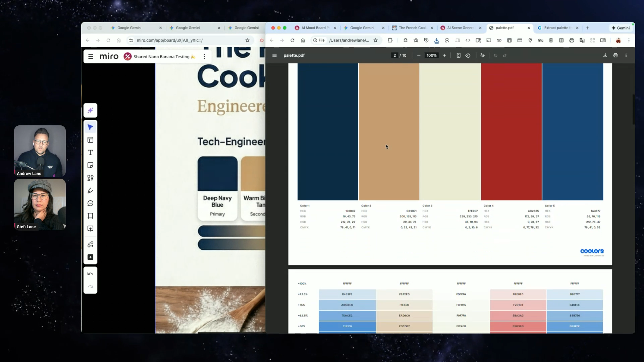644x362 pixels.
Task: Select the frame tool
Action: (90, 216)
